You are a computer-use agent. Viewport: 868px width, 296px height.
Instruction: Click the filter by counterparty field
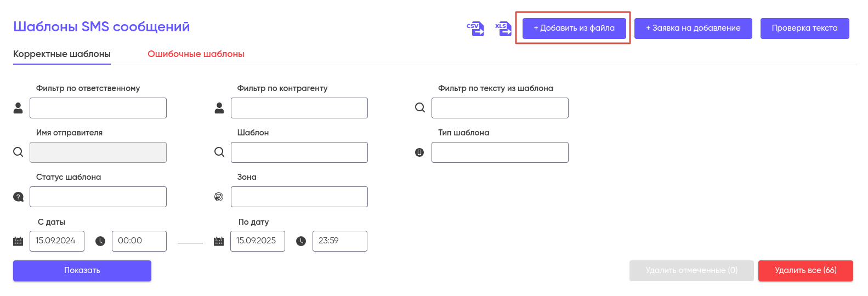299,108
